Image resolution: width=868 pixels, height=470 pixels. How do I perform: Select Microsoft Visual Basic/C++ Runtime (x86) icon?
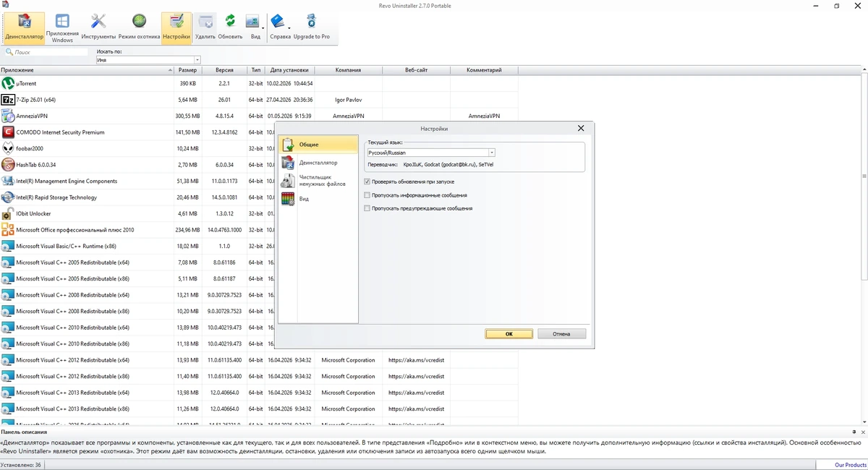pyautogui.click(x=8, y=246)
